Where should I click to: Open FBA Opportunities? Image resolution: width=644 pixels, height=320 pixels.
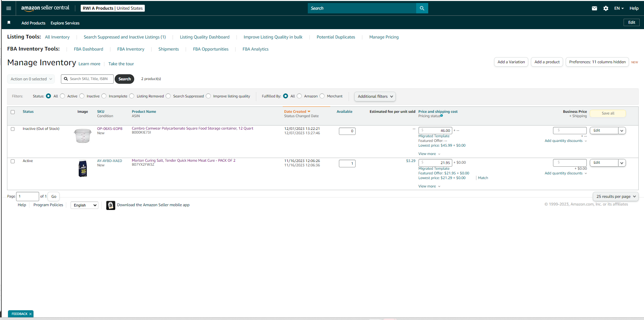pos(211,49)
